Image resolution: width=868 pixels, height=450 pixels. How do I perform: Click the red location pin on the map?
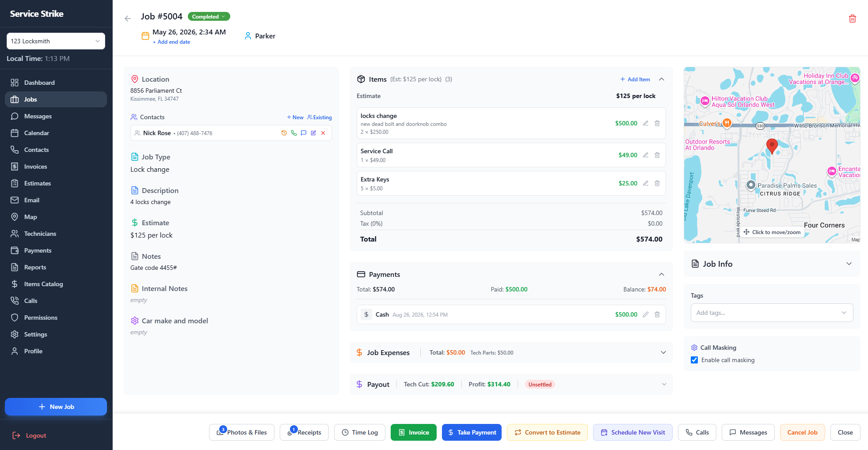[772, 146]
